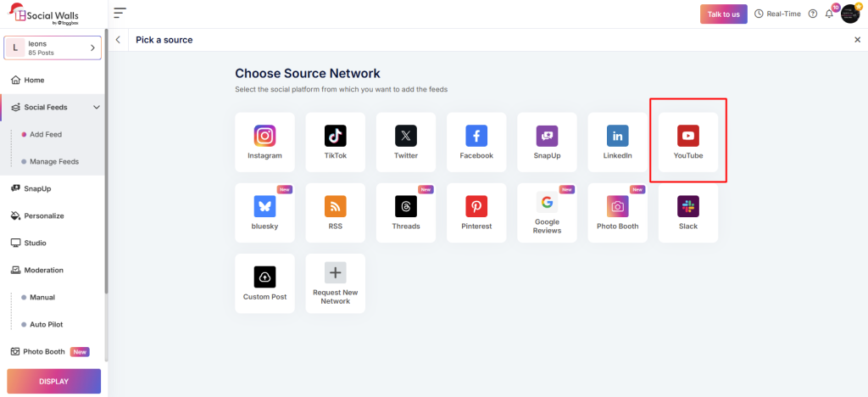868x397 pixels.
Task: Open Manage Feeds in the sidebar
Action: coord(53,161)
